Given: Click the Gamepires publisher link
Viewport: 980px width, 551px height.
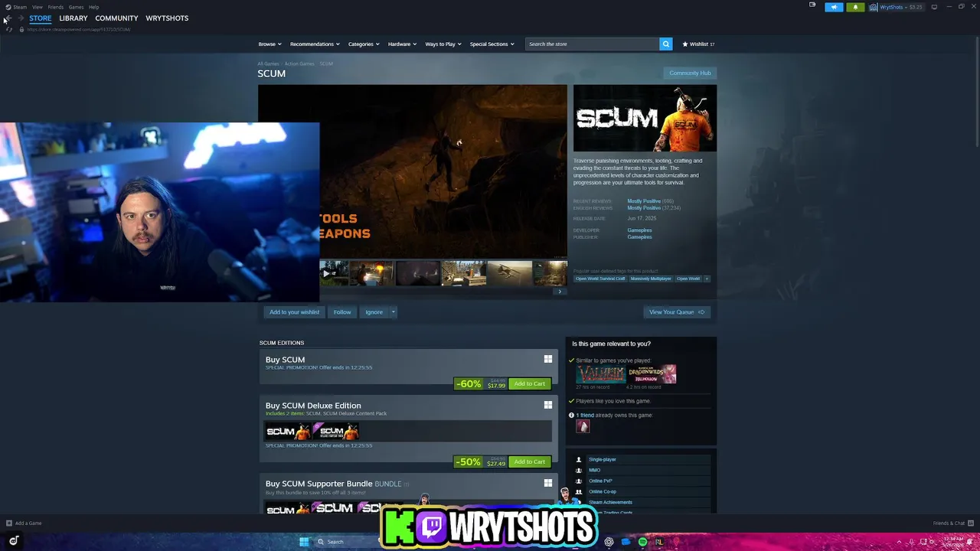Looking at the screenshot, I should [x=639, y=236].
